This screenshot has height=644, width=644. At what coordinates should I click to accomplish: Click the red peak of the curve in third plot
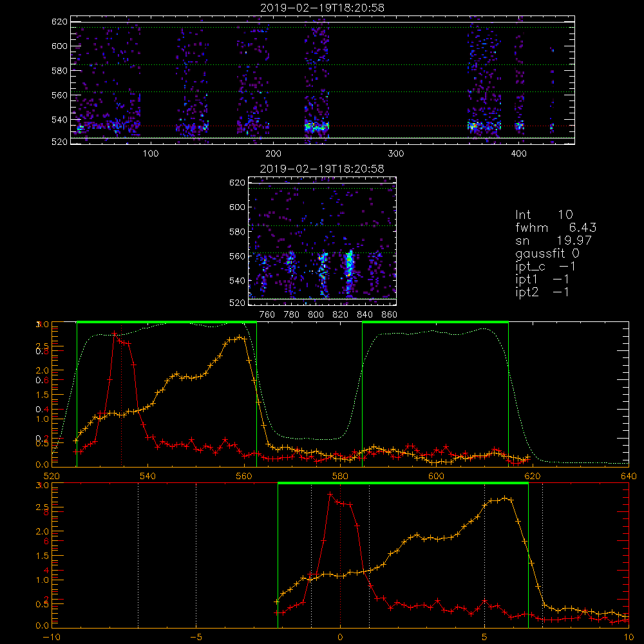[x=115, y=333]
